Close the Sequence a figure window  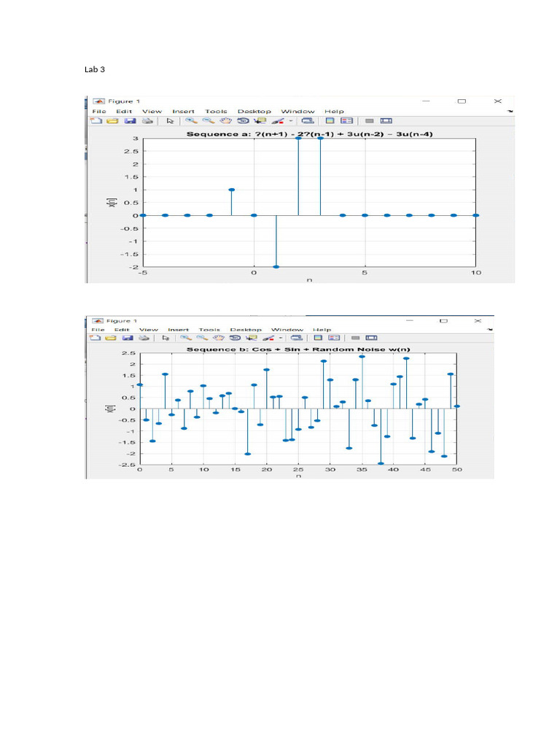tap(497, 101)
